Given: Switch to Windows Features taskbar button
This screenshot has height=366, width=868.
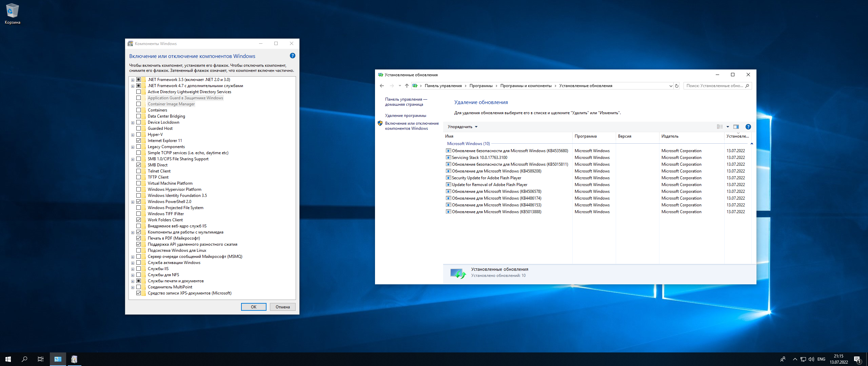Looking at the screenshot, I should pos(74,359).
